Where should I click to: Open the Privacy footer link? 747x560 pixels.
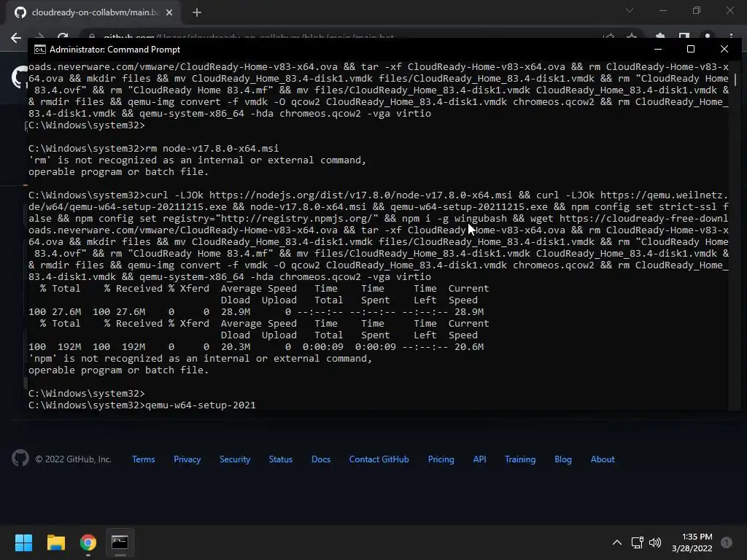(x=187, y=459)
